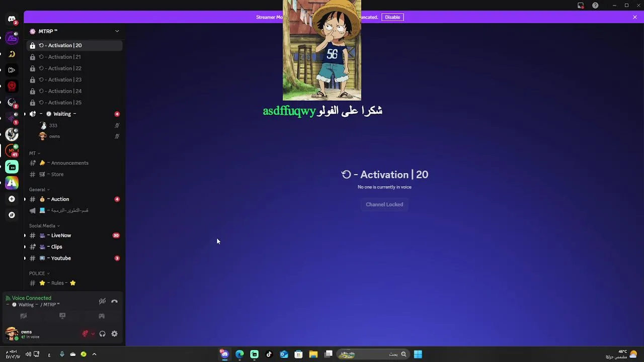Toggle microphone mute in user panel
Screen dimensions: 644x362
pos(86,334)
